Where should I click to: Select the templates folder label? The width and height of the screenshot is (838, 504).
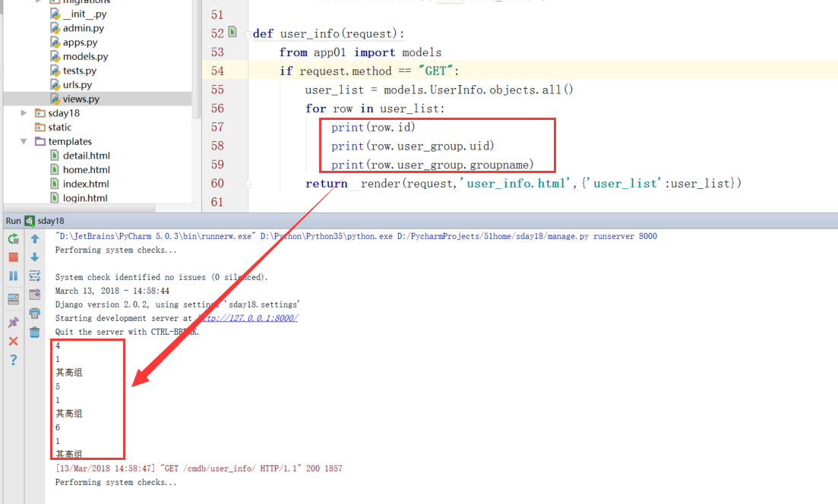70,141
